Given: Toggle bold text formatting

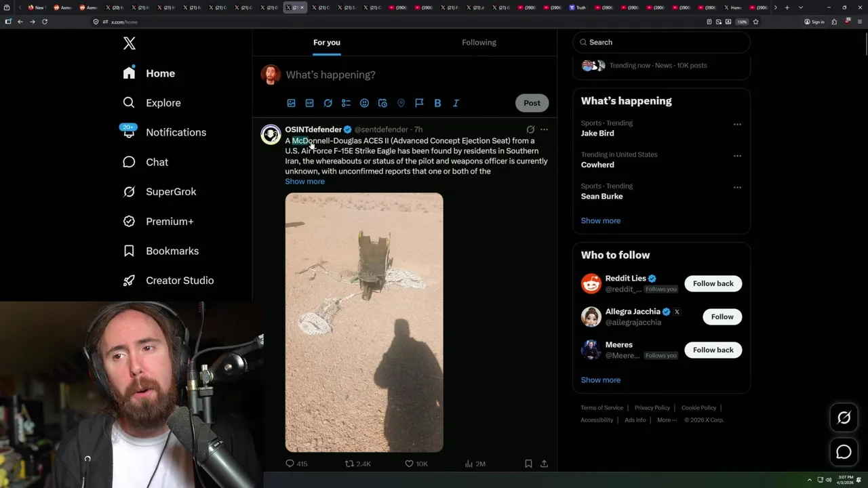Looking at the screenshot, I should pyautogui.click(x=437, y=103).
